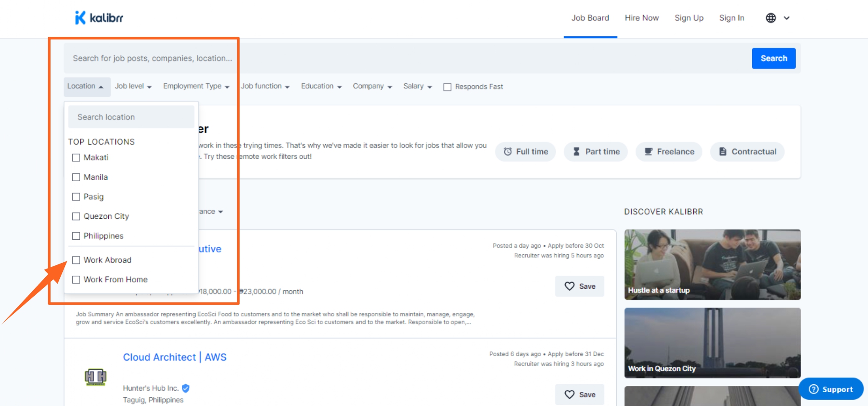868x406 pixels.
Task: Select the Full time clock filter
Action: pyautogui.click(x=525, y=152)
